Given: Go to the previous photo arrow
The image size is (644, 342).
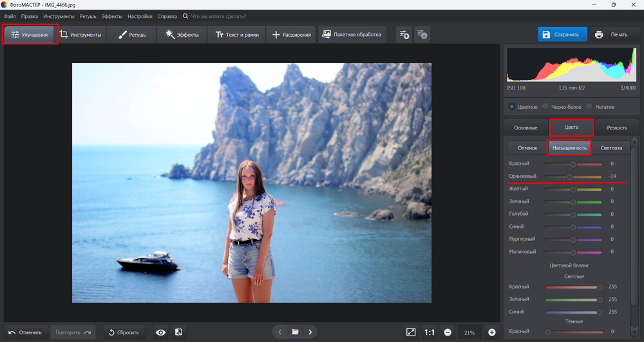Looking at the screenshot, I should pos(280,332).
